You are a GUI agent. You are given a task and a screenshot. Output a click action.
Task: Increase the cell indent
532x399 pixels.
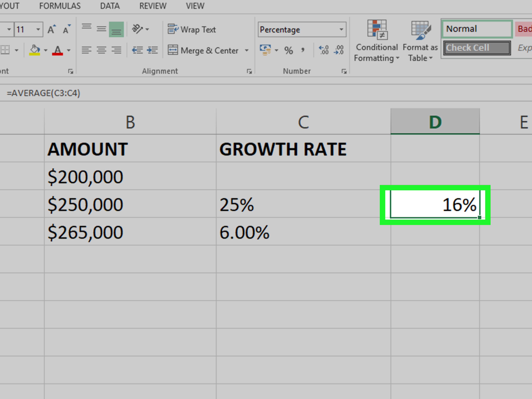(x=152, y=50)
